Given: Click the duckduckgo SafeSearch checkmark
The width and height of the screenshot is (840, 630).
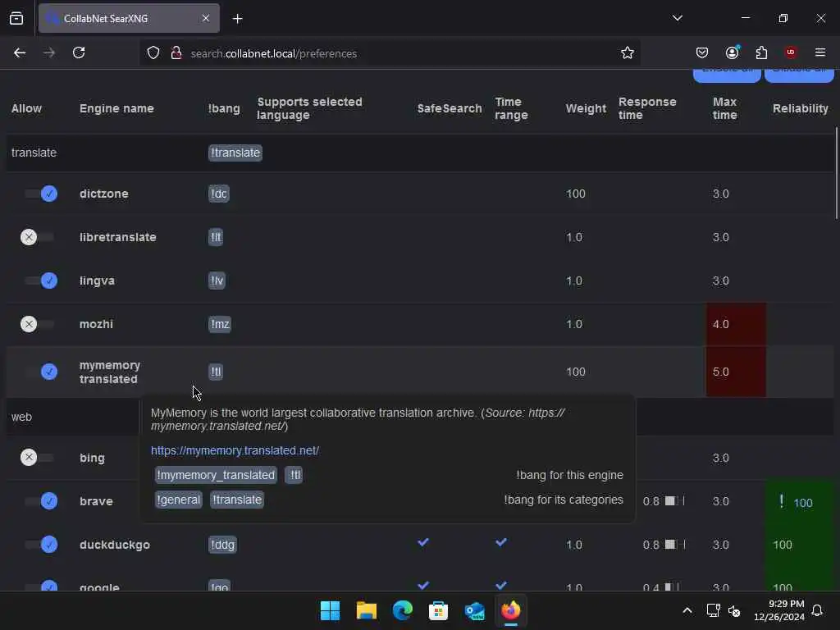Looking at the screenshot, I should (423, 542).
